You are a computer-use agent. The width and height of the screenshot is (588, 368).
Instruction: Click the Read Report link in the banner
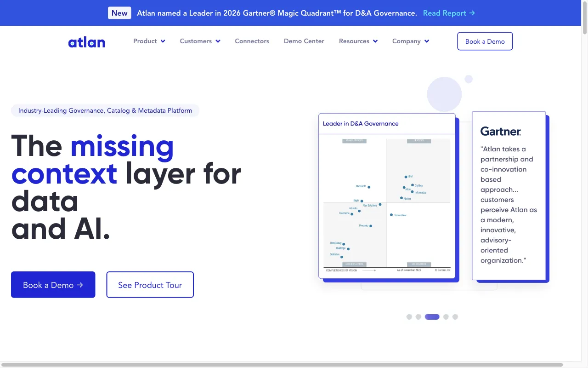449,13
